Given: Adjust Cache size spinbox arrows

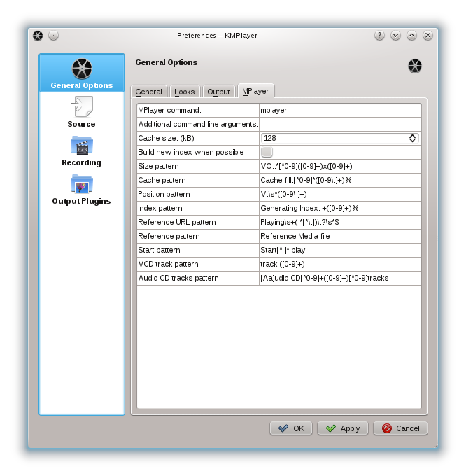Looking at the screenshot, I should [412, 138].
